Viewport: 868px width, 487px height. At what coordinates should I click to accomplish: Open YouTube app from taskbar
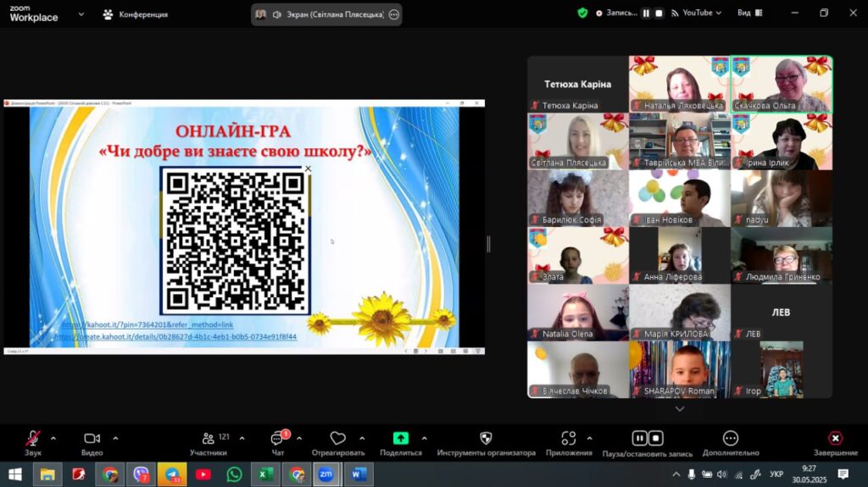(203, 474)
